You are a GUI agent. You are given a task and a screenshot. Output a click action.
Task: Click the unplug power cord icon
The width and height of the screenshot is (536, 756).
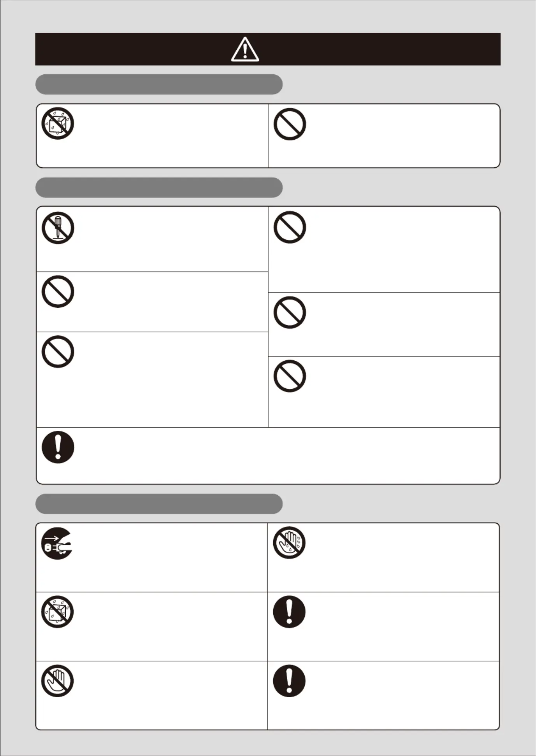click(57, 543)
